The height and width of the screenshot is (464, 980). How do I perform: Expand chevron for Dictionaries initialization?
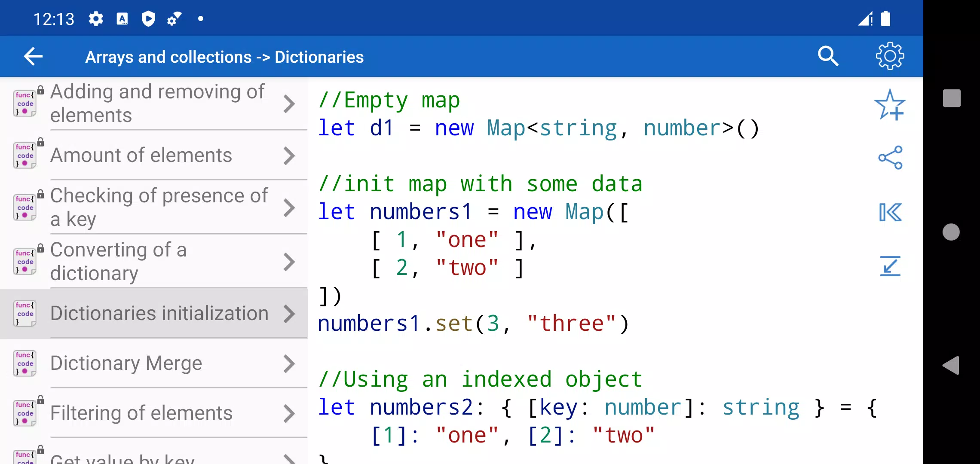(289, 314)
